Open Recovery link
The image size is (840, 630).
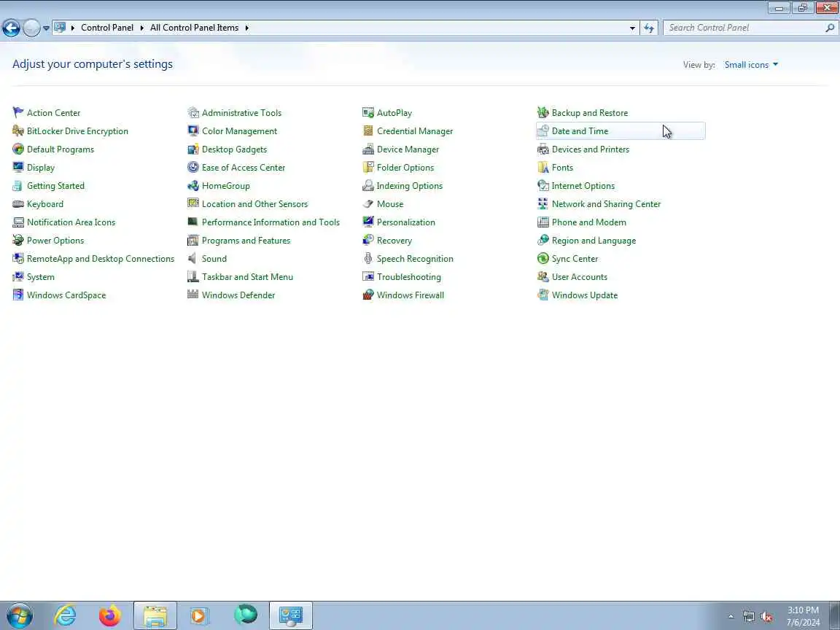click(394, 240)
